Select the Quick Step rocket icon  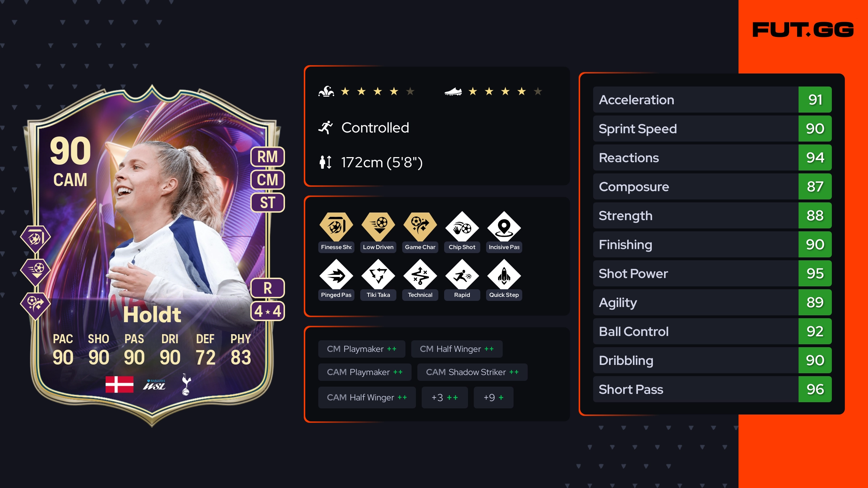pyautogui.click(x=504, y=276)
